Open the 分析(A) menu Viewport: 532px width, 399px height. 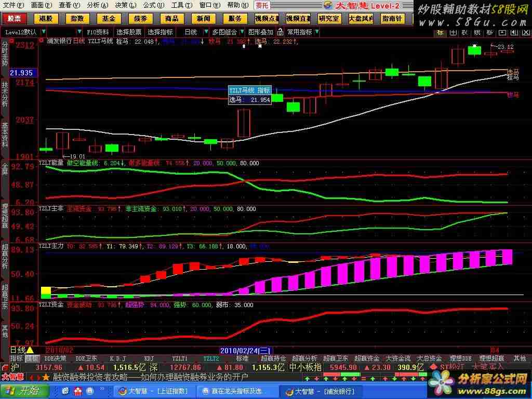point(97,5)
